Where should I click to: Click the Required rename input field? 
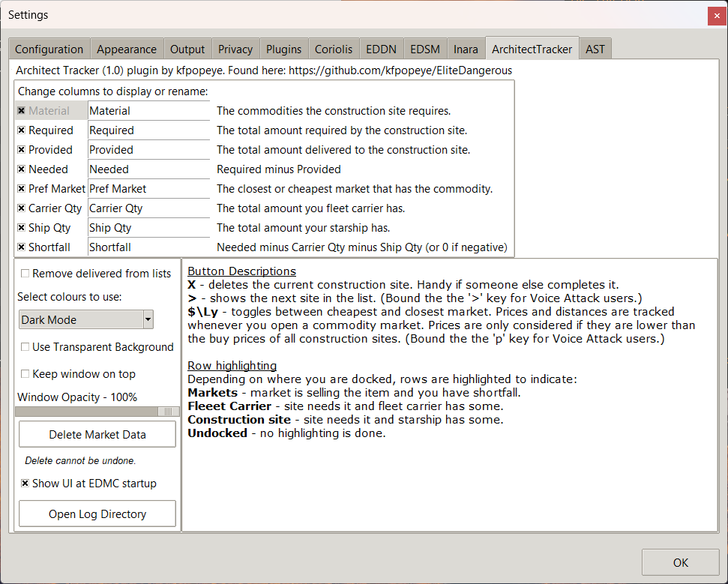click(149, 130)
